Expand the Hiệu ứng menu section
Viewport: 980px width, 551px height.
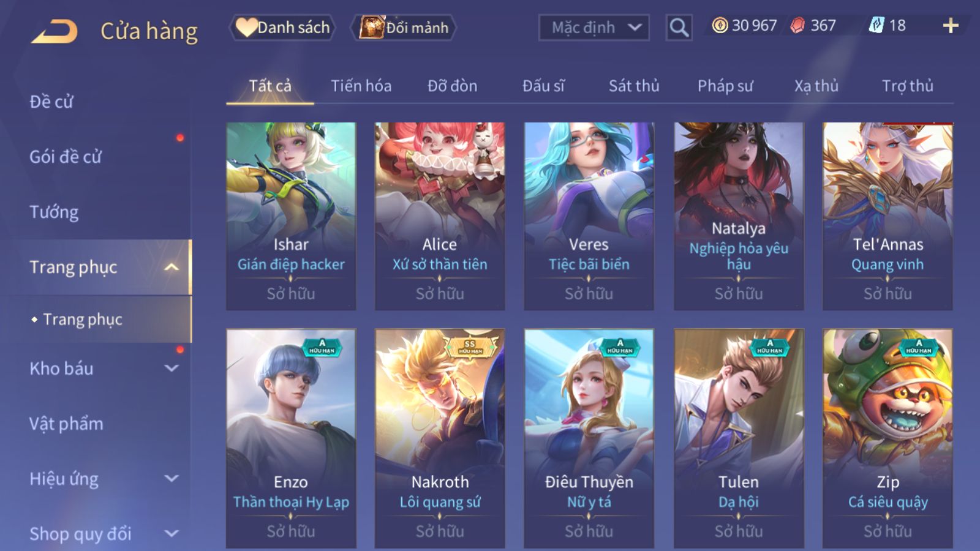point(102,479)
